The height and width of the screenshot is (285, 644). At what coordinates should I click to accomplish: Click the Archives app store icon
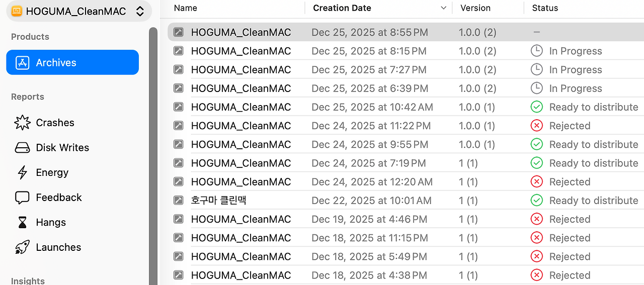pos(23,63)
